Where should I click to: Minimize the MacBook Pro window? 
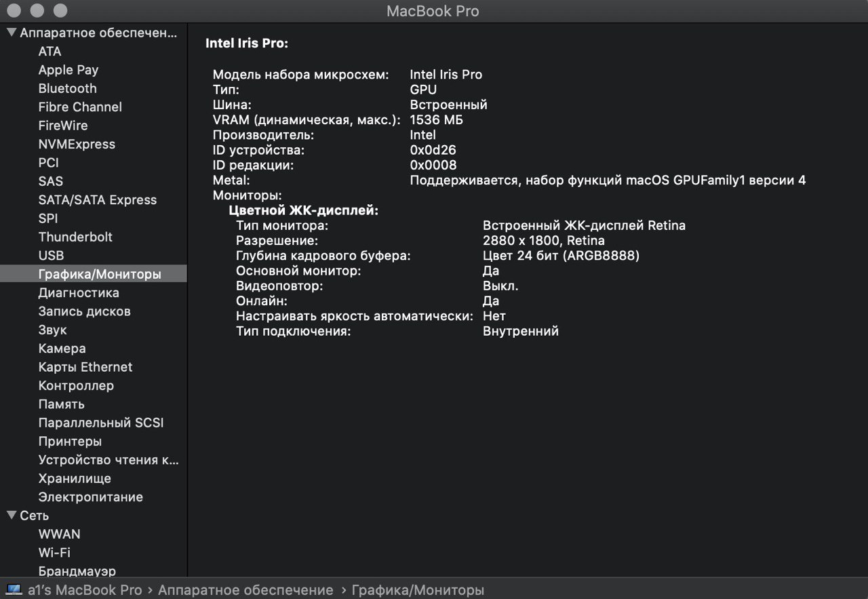coord(37,11)
